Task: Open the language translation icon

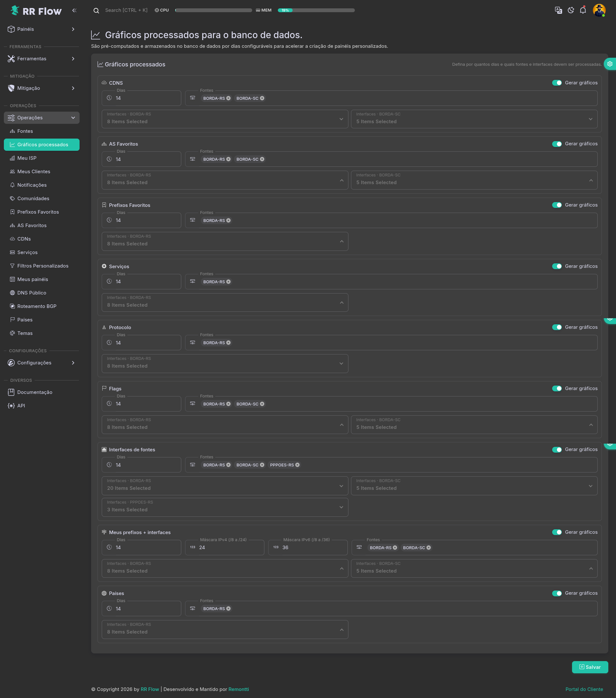Action: coord(558,10)
